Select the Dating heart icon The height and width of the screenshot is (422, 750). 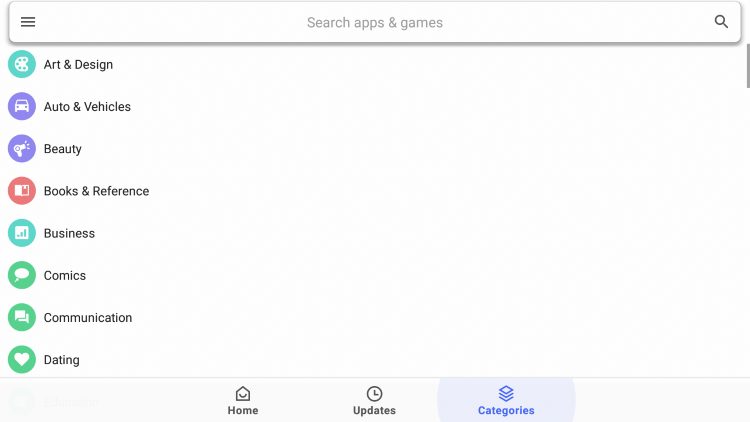click(22, 359)
